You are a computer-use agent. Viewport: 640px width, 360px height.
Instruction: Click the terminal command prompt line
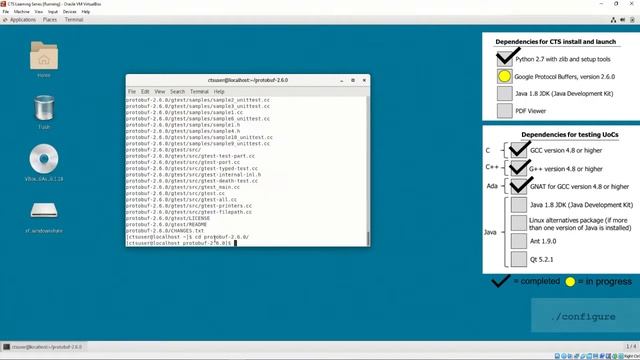pyautogui.click(x=181, y=243)
